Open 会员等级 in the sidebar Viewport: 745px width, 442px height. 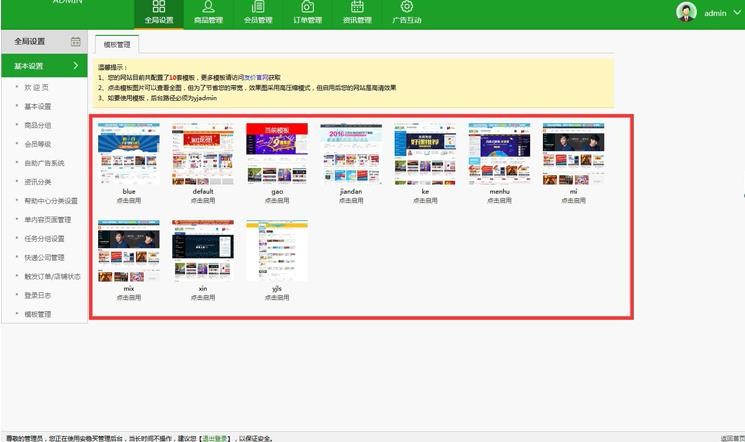(x=38, y=144)
